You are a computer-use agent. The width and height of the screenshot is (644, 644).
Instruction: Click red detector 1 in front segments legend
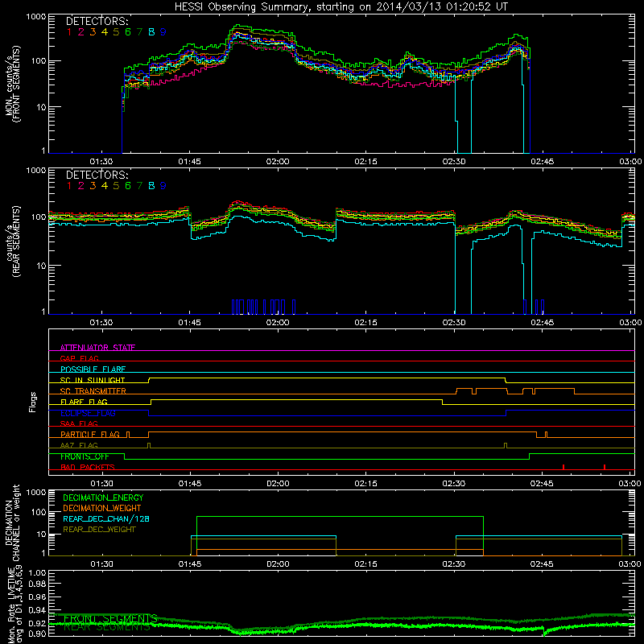(69, 32)
